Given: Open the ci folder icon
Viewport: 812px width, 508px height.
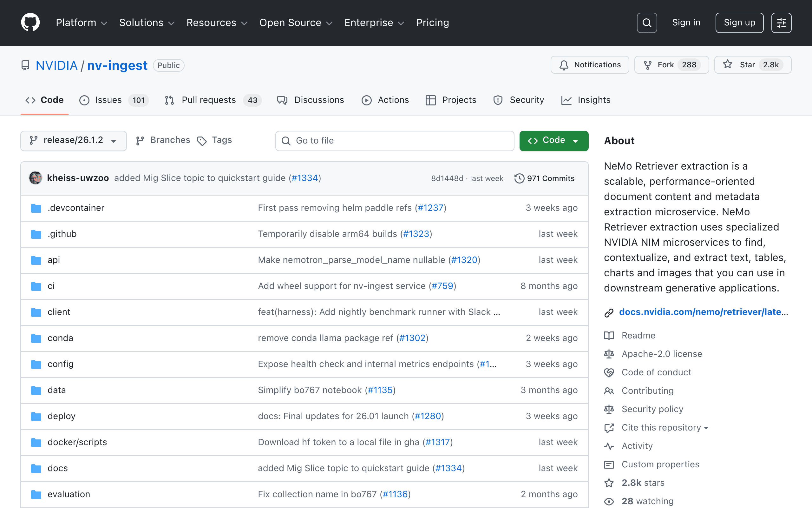Looking at the screenshot, I should pos(36,286).
